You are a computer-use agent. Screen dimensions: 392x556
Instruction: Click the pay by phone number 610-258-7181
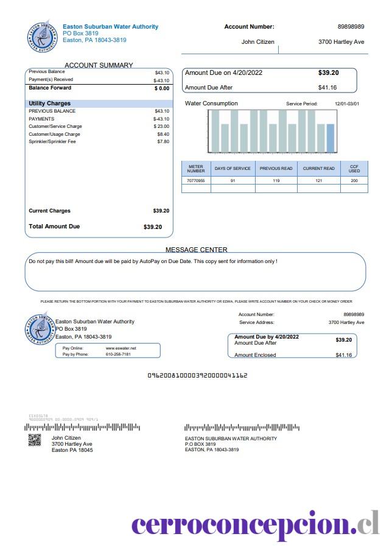coord(118,354)
